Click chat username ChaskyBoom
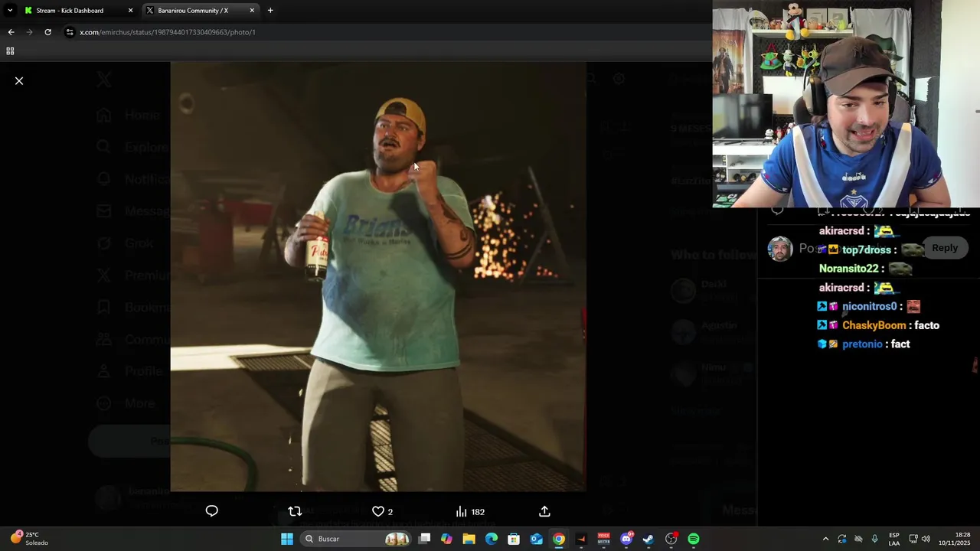The image size is (980, 551). click(x=874, y=325)
